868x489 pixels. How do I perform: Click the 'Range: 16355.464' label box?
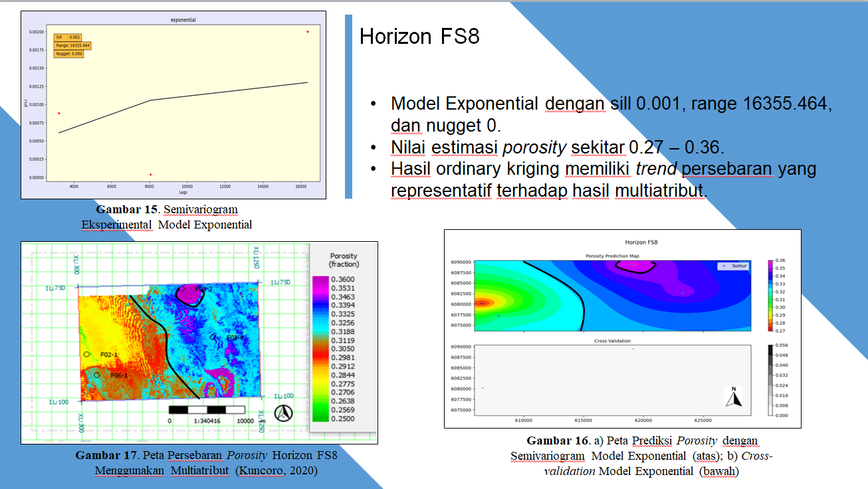[72, 45]
